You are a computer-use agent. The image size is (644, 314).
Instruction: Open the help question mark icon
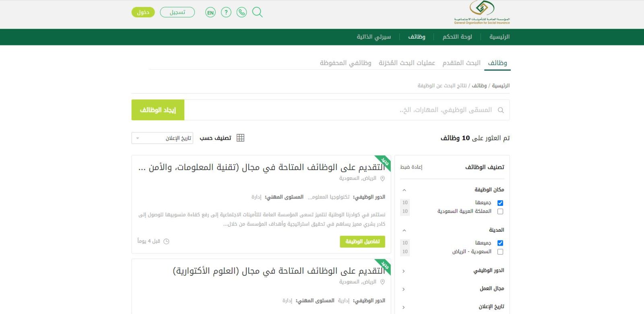pyautogui.click(x=226, y=12)
